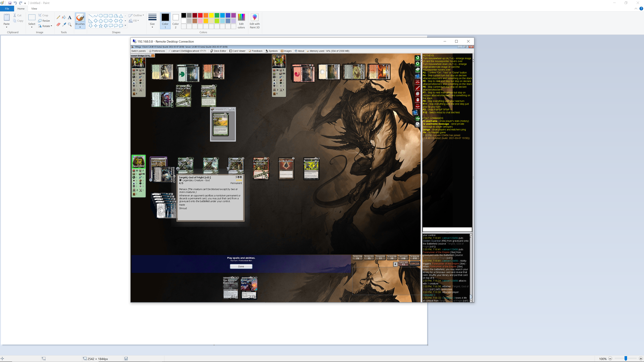Choose the Six-point star shape

click(106, 26)
